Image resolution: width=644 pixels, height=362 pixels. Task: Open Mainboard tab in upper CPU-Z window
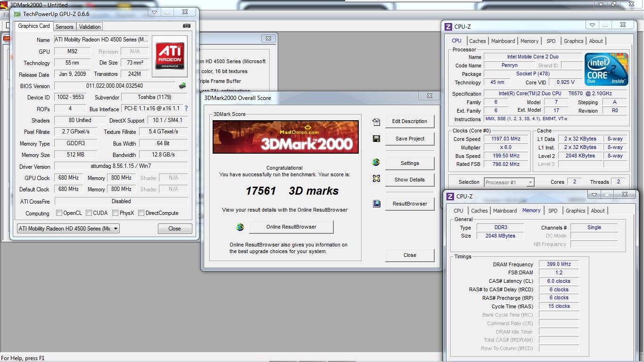pos(503,41)
